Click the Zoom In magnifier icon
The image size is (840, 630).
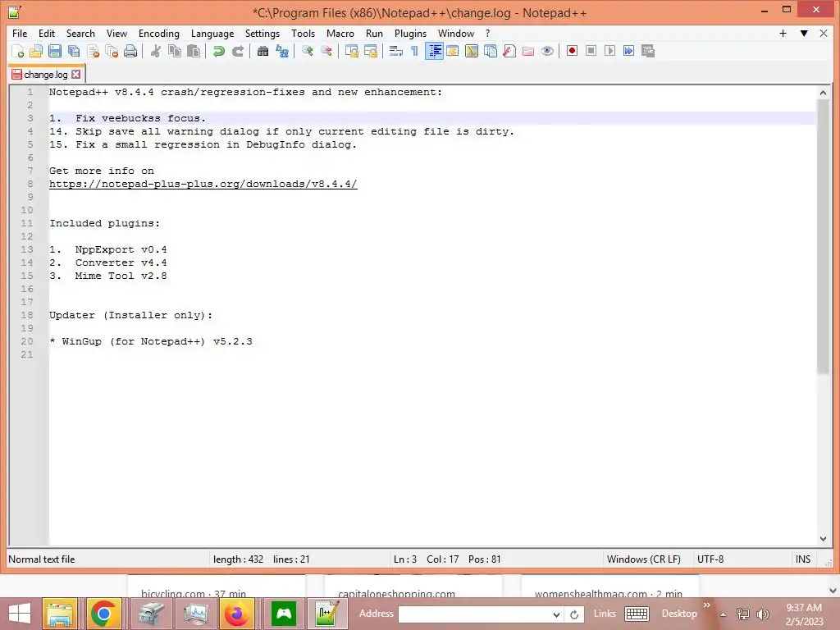(x=307, y=51)
